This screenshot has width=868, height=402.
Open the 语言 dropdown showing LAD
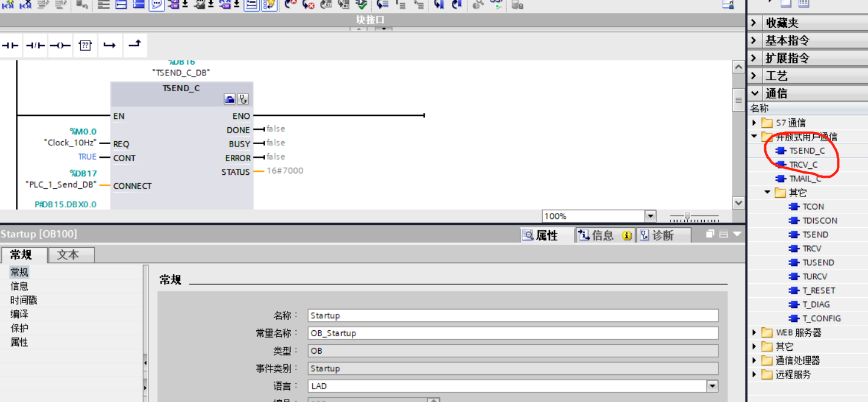(x=712, y=386)
